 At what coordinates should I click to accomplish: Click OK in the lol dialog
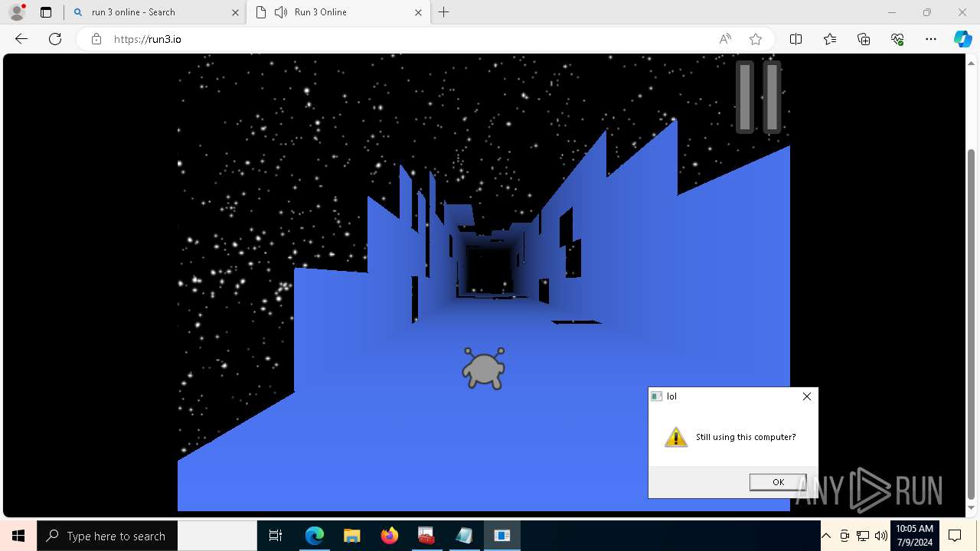tap(778, 482)
